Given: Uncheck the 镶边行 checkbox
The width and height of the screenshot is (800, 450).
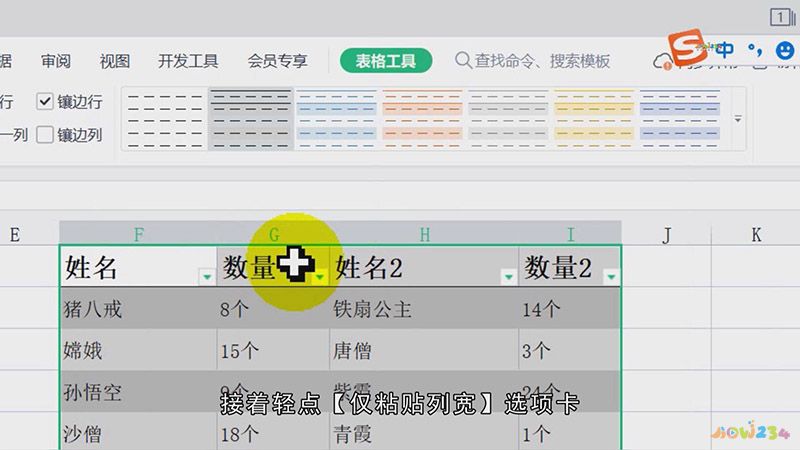Looking at the screenshot, I should point(45,102).
